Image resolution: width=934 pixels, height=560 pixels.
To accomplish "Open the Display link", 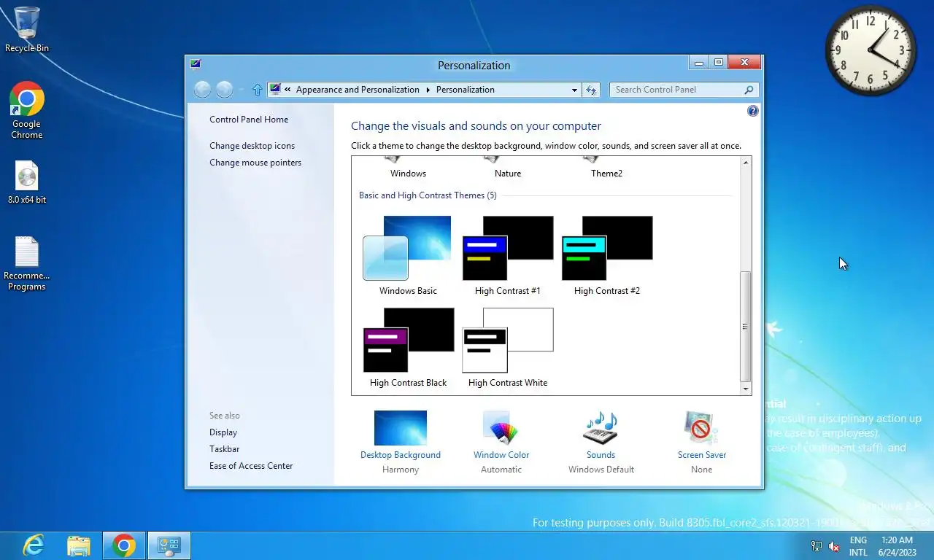I will (223, 432).
